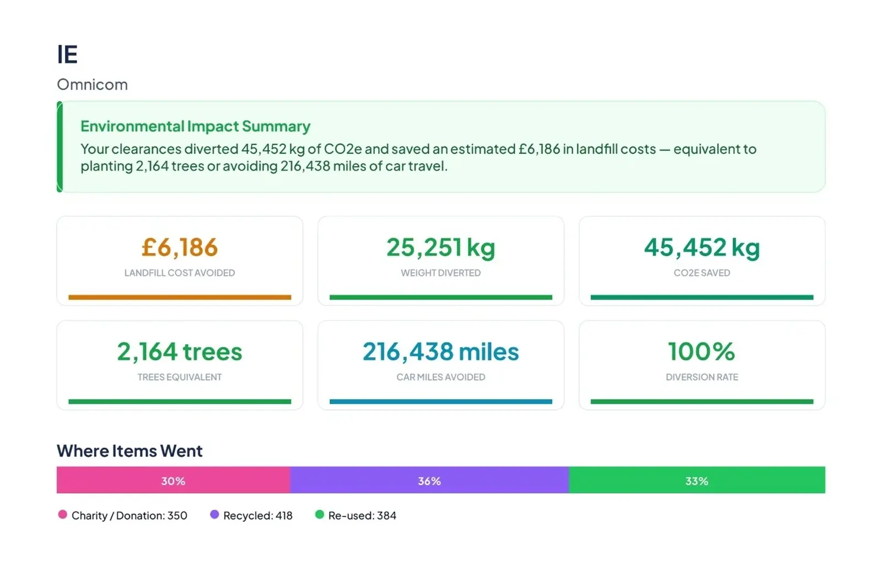Open the Weight Diverted card
This screenshot has height=588, width=882.
pos(441,261)
